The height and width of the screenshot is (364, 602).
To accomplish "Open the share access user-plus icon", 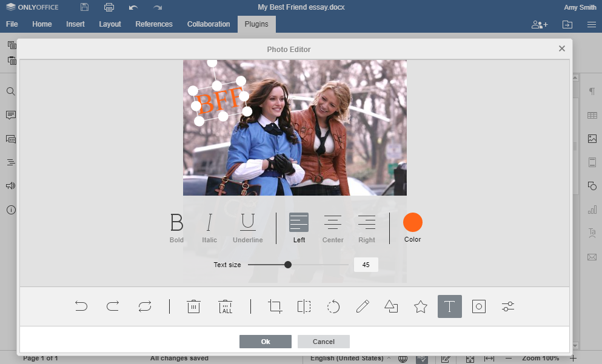I will tap(540, 25).
